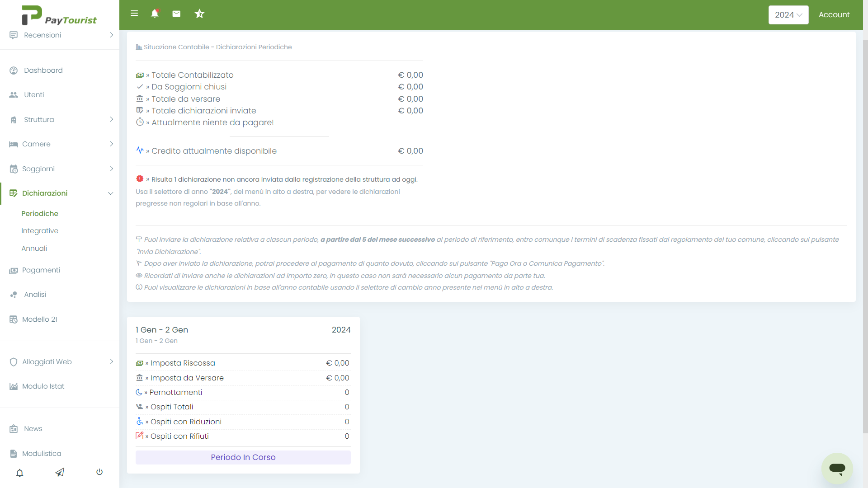868x488 pixels.
Task: Open the 2024 year selector dropdown
Action: tap(788, 15)
